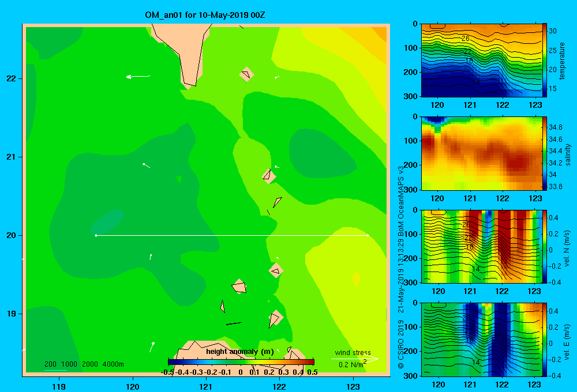Viewport: 577px width, 392px height.
Task: Click the title 'OM_an01 for 10-May-2019 00Z'
Action: pos(205,15)
